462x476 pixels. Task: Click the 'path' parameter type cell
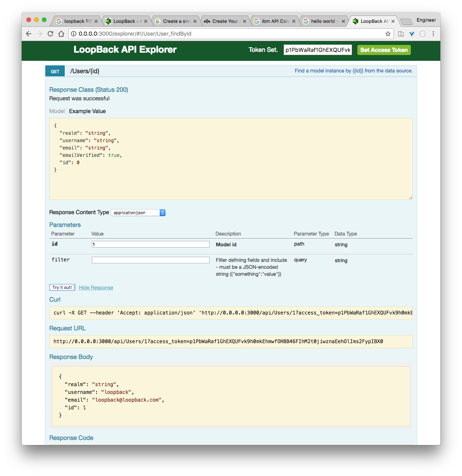click(x=299, y=244)
